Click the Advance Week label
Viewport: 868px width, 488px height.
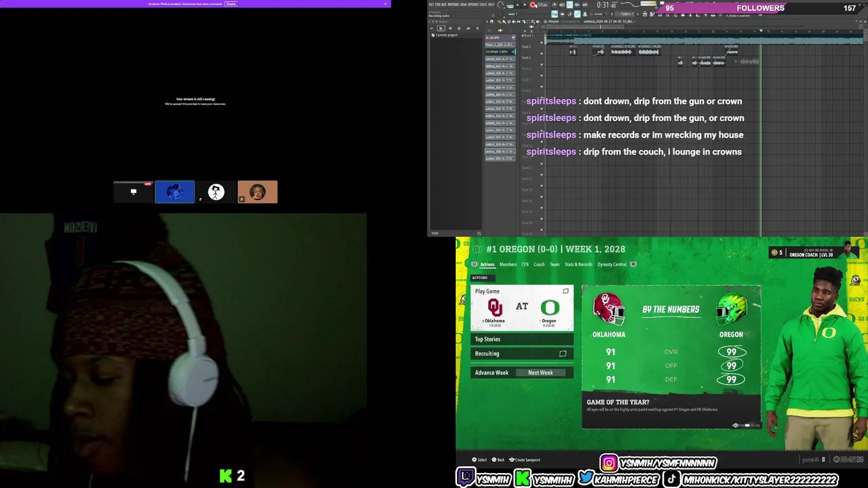(x=492, y=373)
